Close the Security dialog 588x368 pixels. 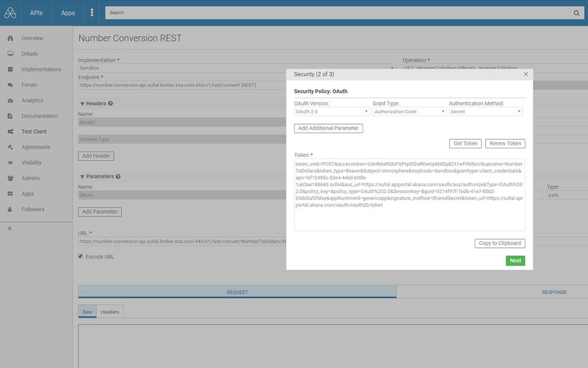(526, 74)
